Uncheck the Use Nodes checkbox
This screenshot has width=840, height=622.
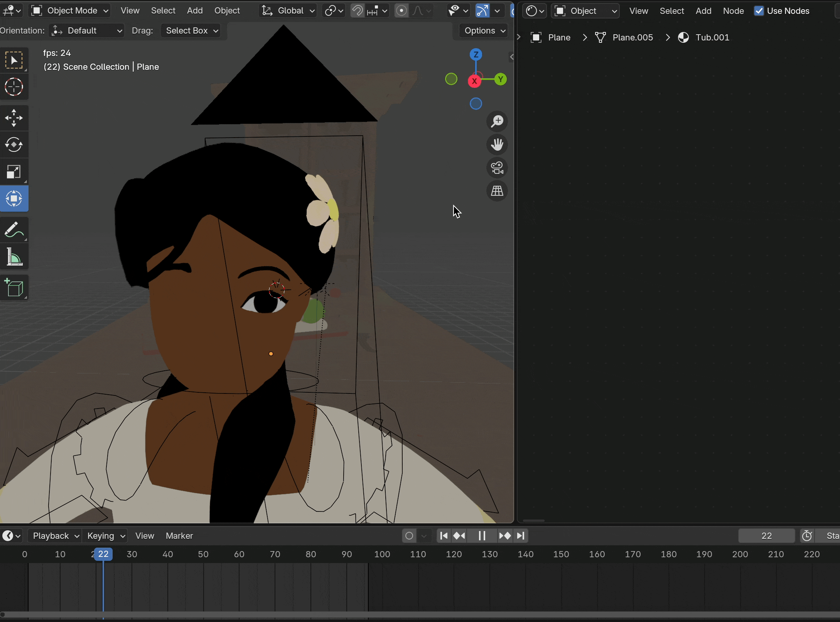(x=759, y=11)
